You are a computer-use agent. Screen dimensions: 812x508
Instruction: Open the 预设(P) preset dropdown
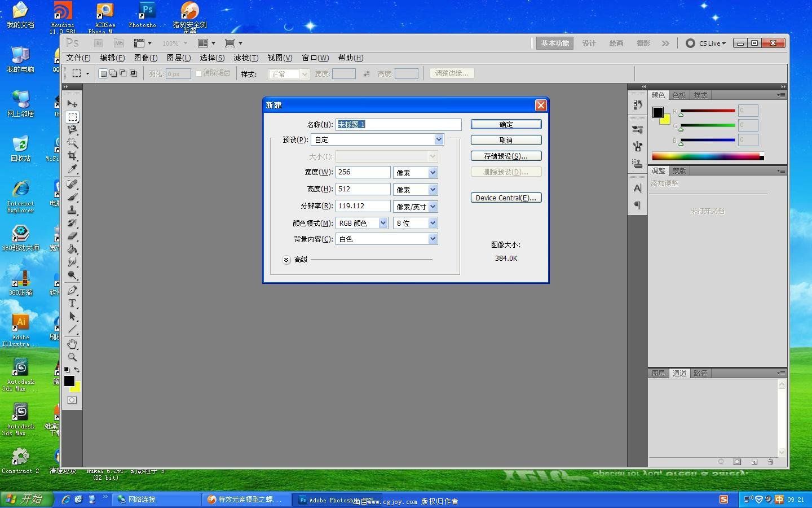point(378,139)
